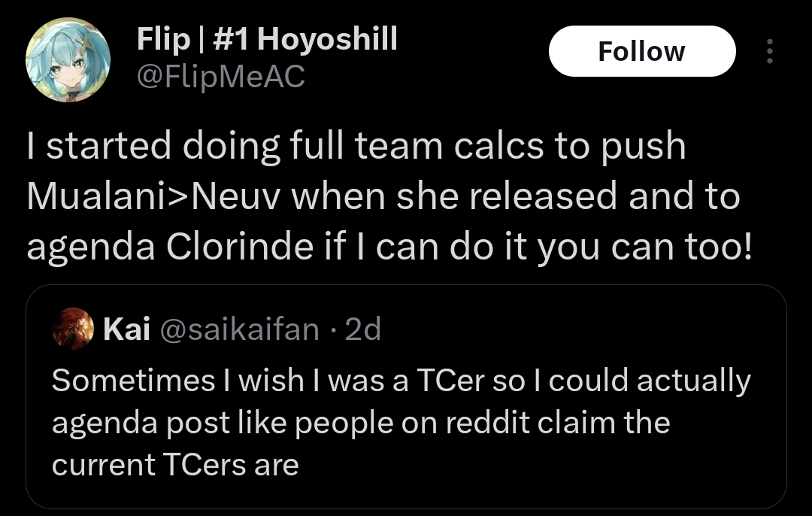Select the 'you can too!' ending text

click(x=644, y=247)
